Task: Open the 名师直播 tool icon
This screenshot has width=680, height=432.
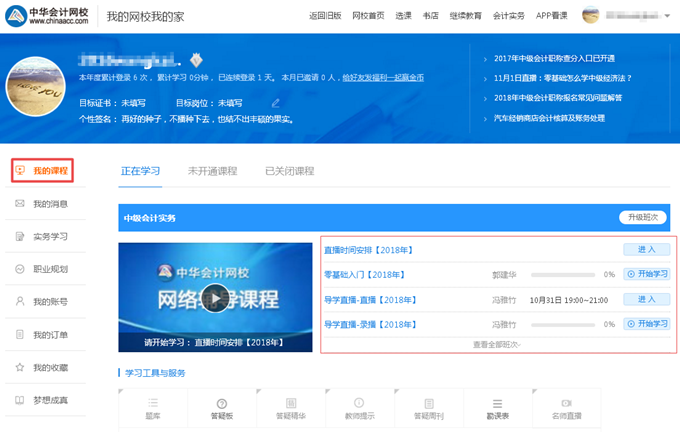Action: tap(566, 403)
